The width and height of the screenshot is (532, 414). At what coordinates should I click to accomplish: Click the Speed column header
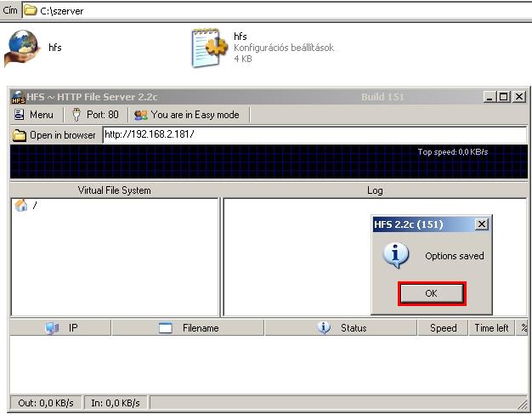click(x=443, y=328)
